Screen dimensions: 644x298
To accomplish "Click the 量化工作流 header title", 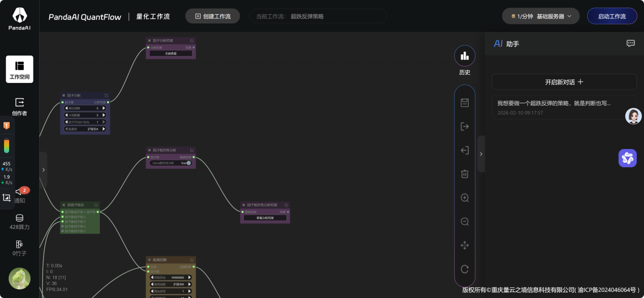I will click(x=153, y=16).
